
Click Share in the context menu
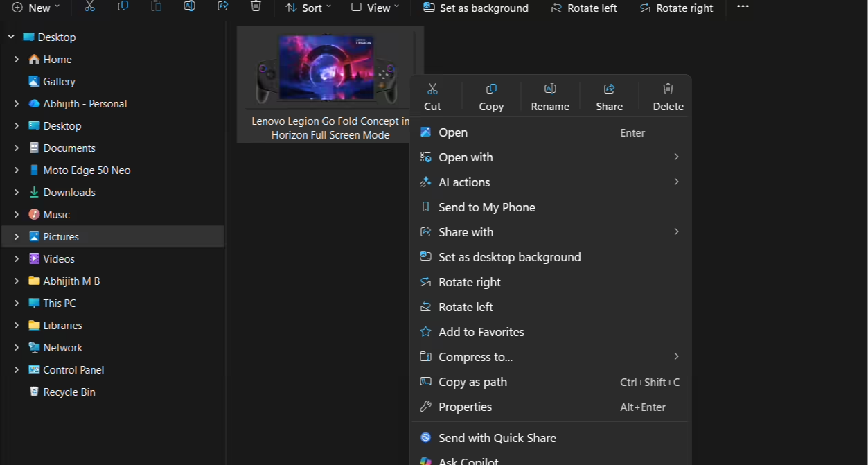tap(609, 97)
